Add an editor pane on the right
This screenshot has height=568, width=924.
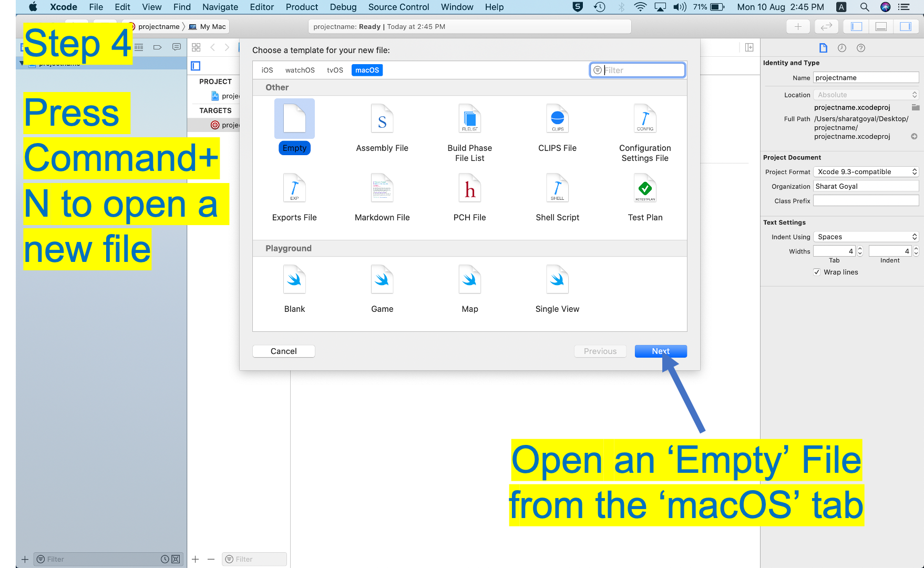tap(750, 47)
